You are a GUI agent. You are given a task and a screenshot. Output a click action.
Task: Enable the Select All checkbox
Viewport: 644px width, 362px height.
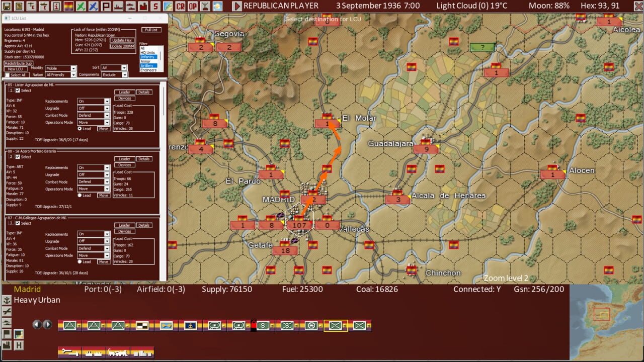coord(6,74)
